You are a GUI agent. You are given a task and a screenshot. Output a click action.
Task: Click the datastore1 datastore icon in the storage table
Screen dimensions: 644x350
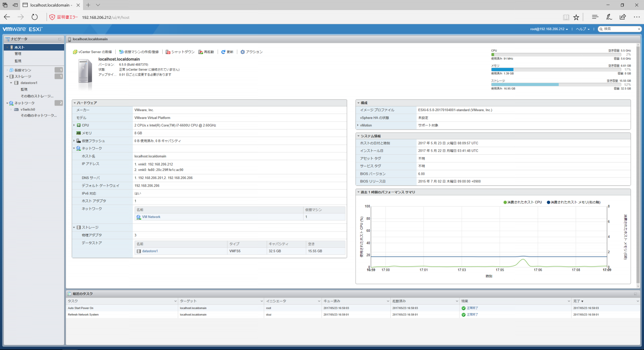(138, 251)
